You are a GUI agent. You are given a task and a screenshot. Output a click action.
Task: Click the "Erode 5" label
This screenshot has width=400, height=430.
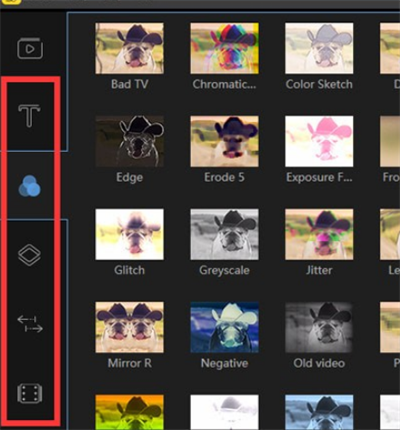(224, 177)
